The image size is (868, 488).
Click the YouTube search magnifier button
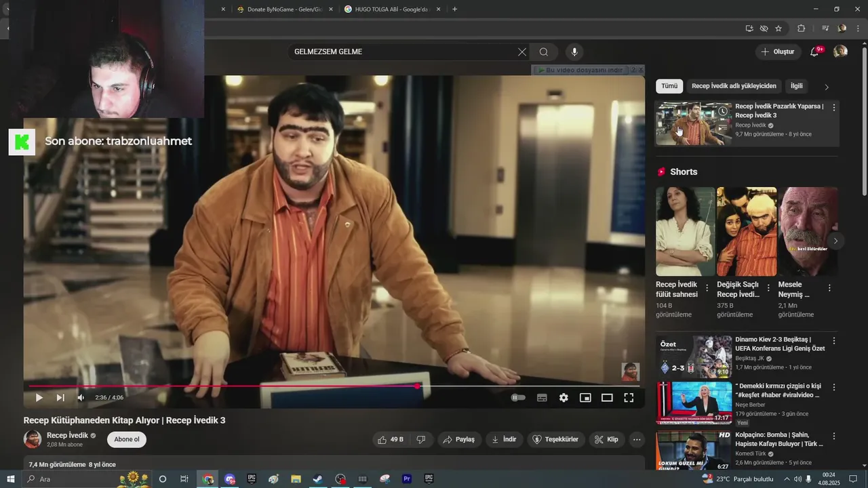click(544, 52)
